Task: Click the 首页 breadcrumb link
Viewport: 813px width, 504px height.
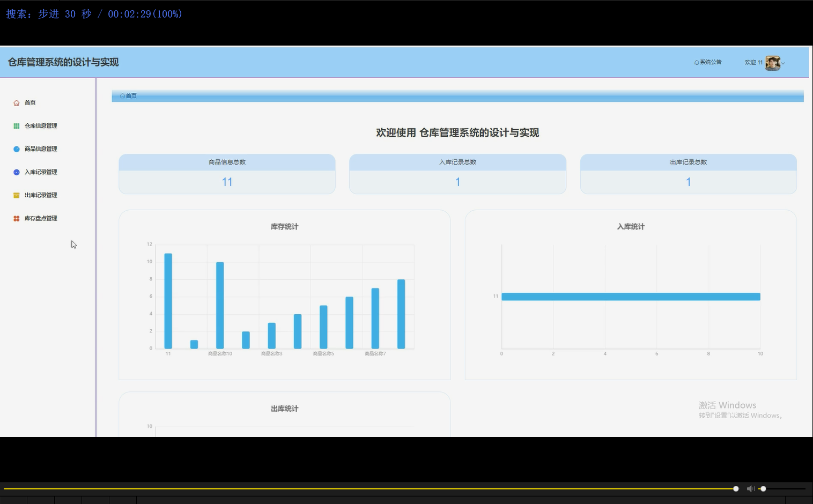Action: (131, 96)
